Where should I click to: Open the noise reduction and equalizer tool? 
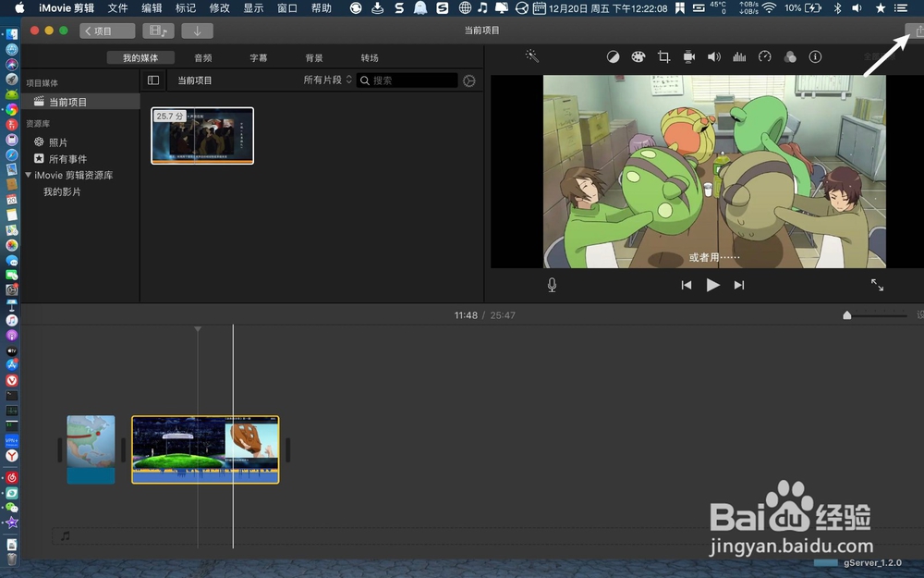pos(739,56)
